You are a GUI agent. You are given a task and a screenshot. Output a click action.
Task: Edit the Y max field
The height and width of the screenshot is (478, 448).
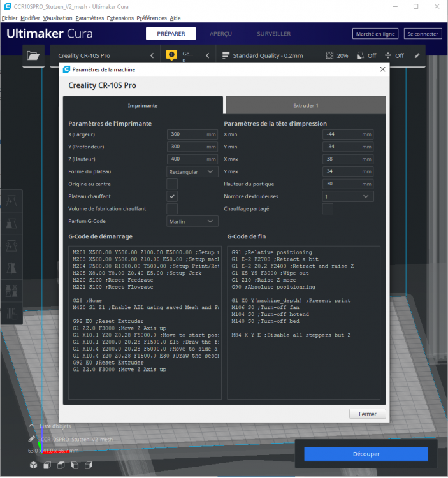click(348, 171)
